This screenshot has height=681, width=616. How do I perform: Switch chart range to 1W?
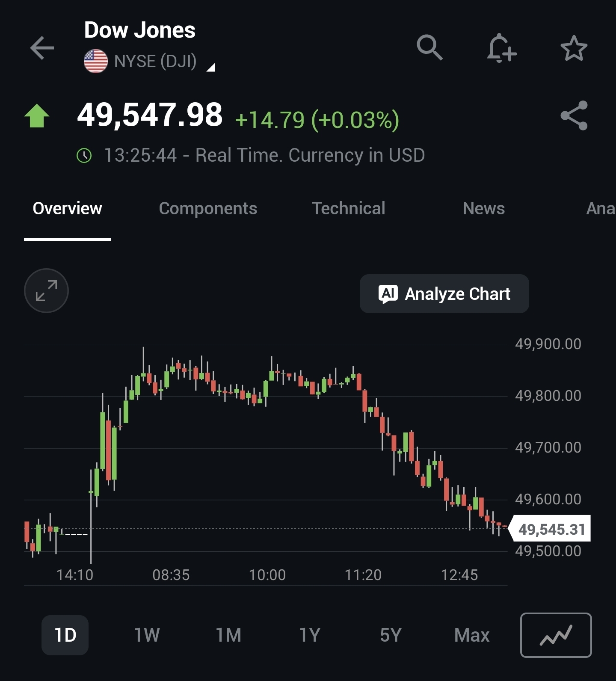coord(147,635)
